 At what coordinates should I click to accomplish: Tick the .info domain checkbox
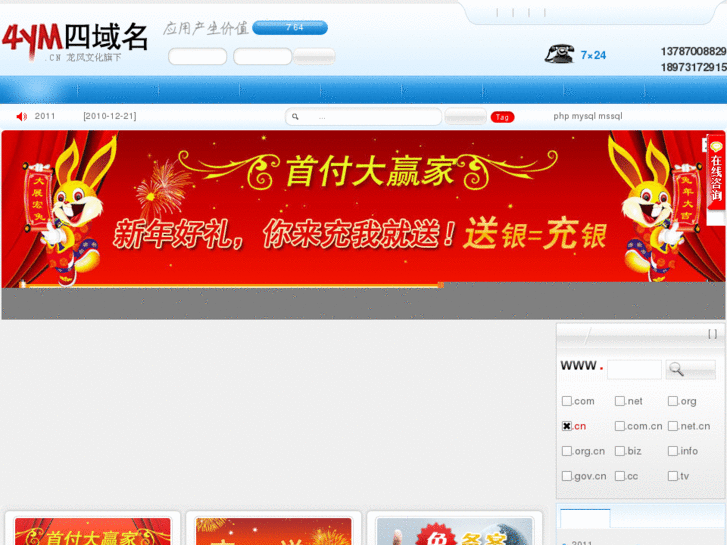pos(672,451)
